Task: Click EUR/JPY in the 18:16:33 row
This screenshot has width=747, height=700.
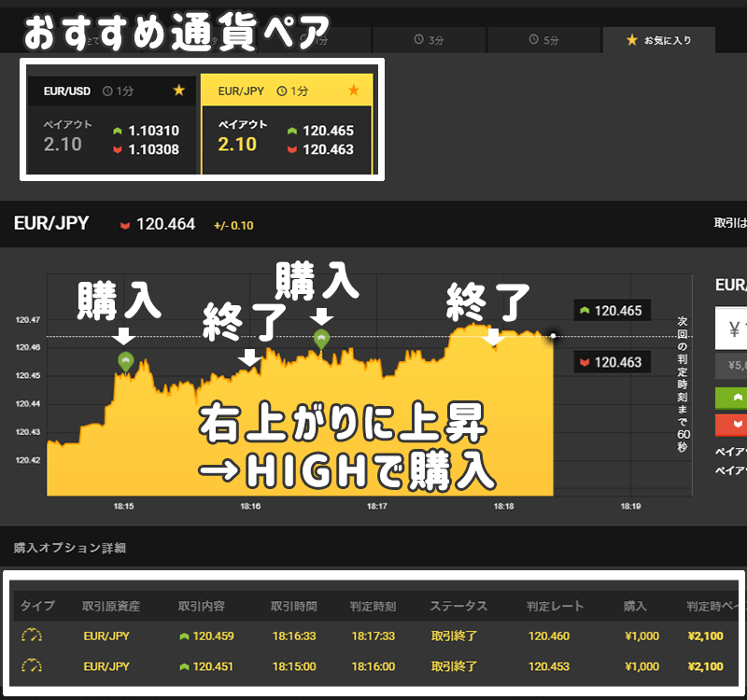Action: coord(106,637)
